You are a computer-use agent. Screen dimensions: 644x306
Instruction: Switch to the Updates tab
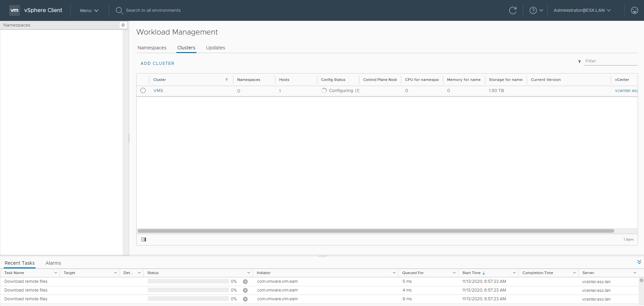[216, 48]
